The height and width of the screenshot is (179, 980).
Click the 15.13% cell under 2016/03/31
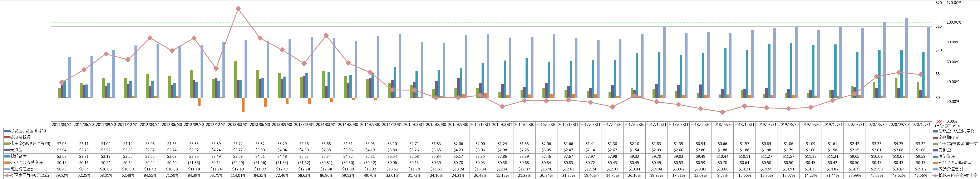click(503, 175)
